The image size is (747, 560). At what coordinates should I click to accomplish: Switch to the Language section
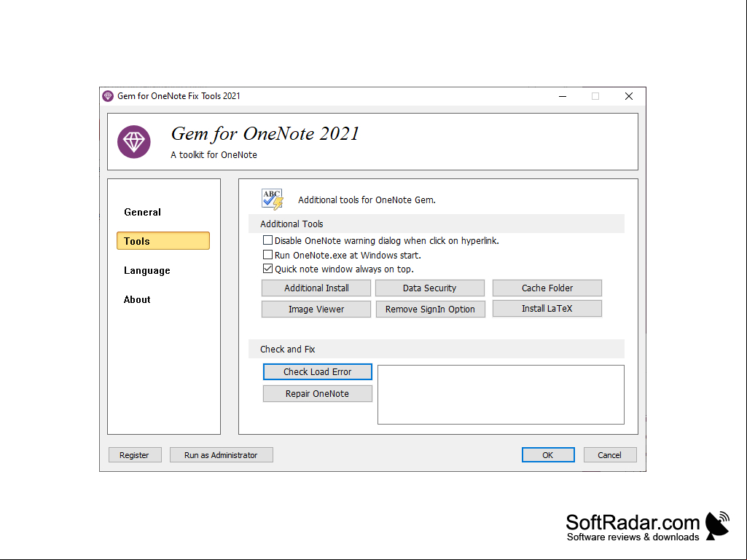pos(146,270)
